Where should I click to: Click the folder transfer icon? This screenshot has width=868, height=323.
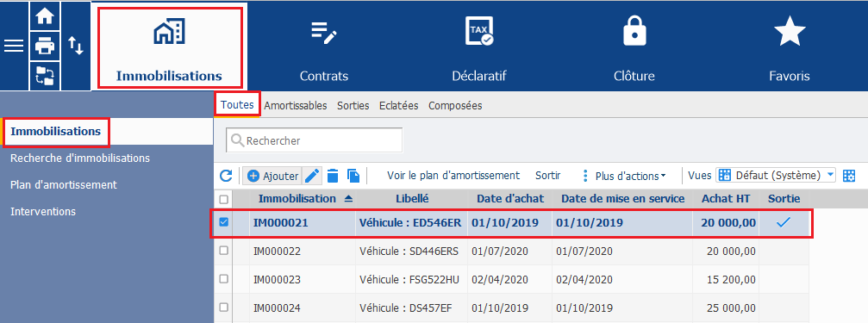[44, 75]
